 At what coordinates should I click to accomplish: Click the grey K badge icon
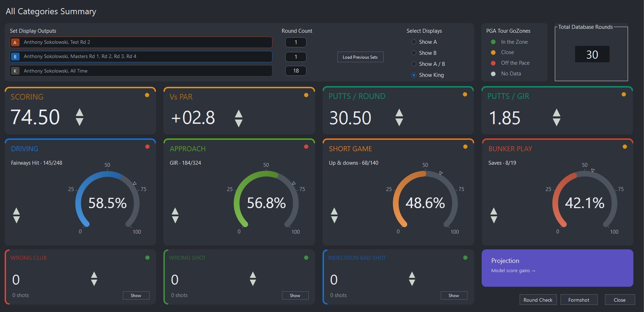(x=15, y=71)
